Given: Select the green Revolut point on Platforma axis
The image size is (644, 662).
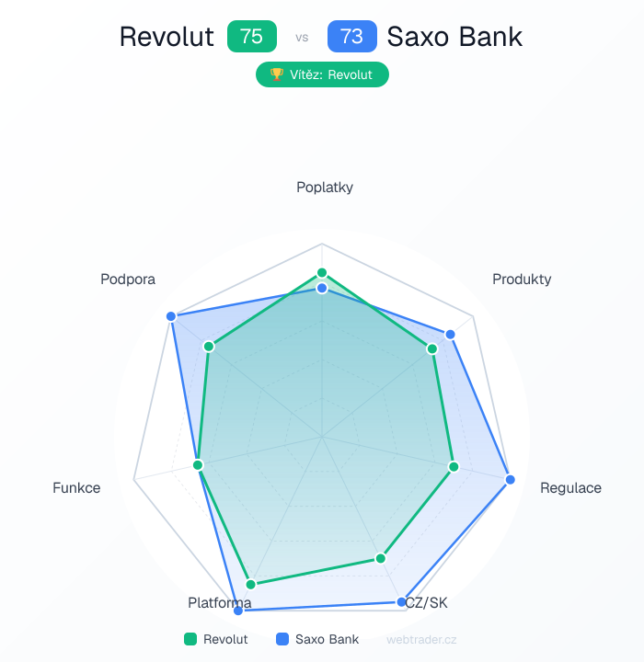Looking at the screenshot, I should (x=250, y=584).
